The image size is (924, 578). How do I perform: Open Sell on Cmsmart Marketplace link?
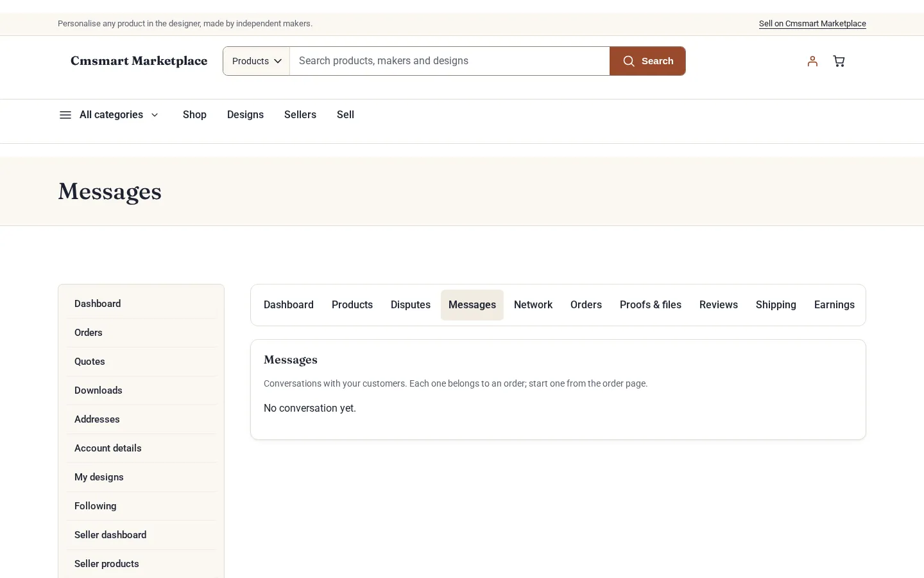tap(812, 24)
